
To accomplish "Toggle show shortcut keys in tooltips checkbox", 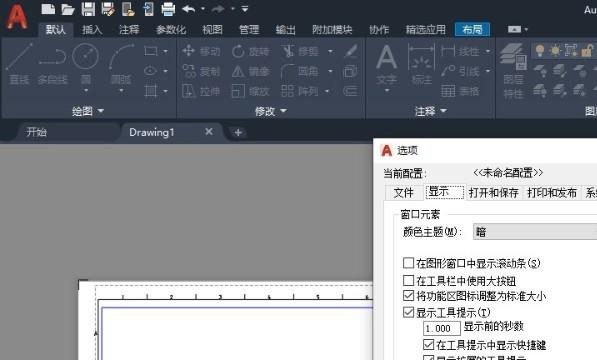I will [429, 345].
